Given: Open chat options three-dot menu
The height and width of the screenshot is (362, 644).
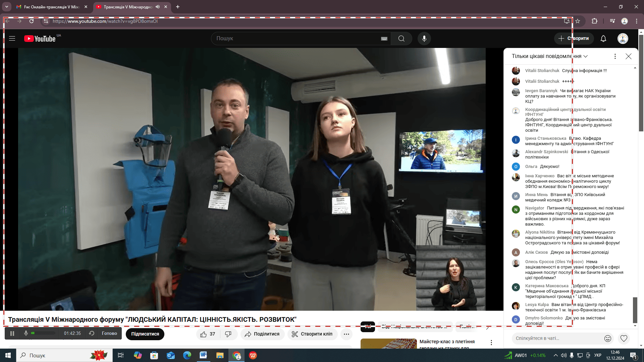Looking at the screenshot, I should coord(615,56).
